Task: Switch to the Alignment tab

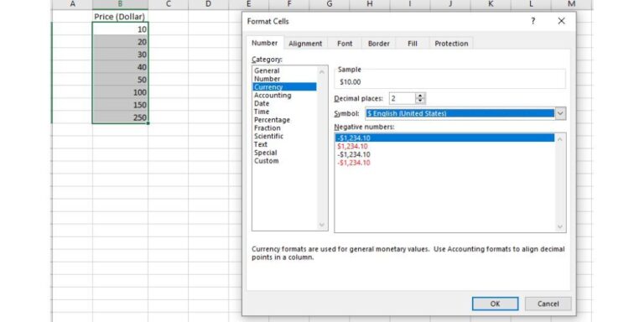Action: (305, 44)
